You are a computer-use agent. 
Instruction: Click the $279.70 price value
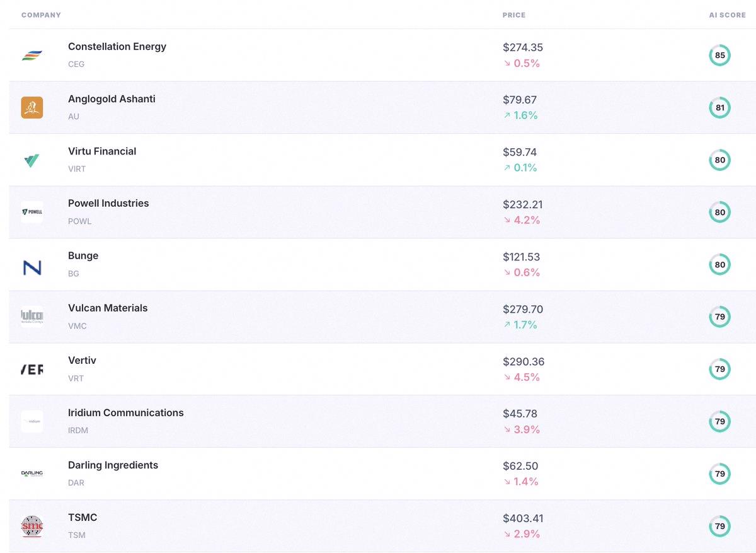523,310
